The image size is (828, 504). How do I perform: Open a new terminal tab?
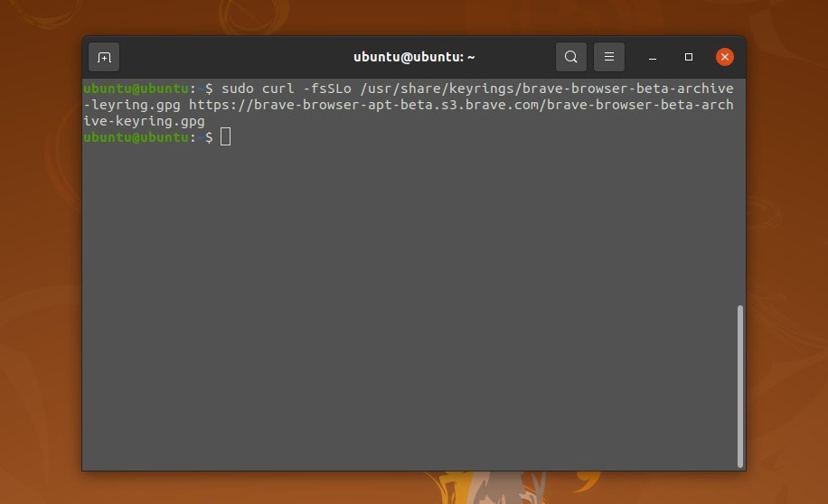tap(104, 57)
